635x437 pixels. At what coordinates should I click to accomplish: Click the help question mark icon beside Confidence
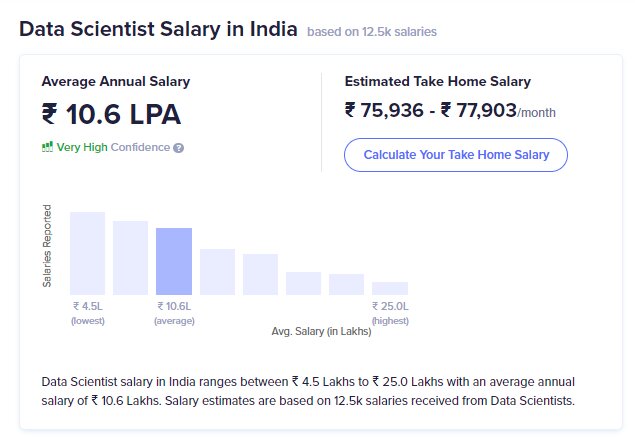tap(179, 148)
